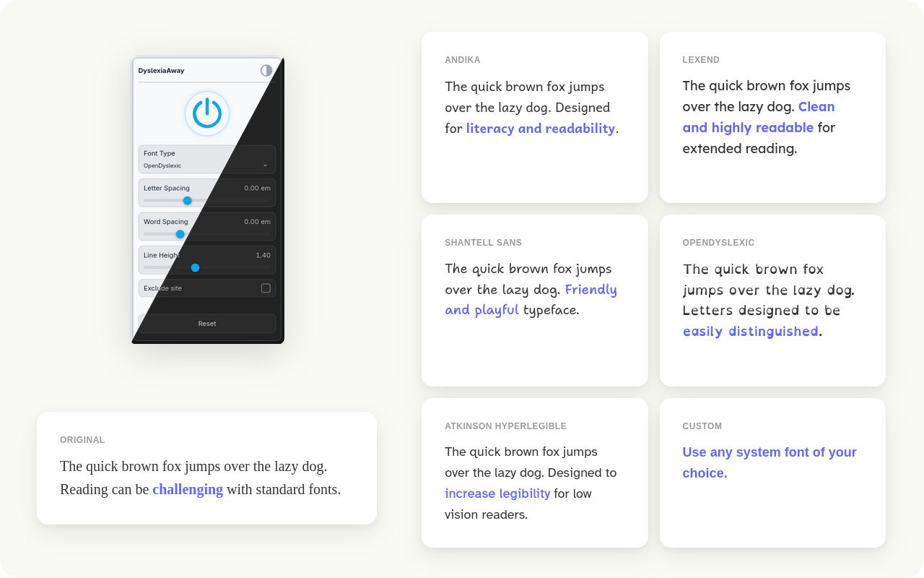
Task: Click the Letter Spacing 0.00 em value
Action: click(257, 188)
